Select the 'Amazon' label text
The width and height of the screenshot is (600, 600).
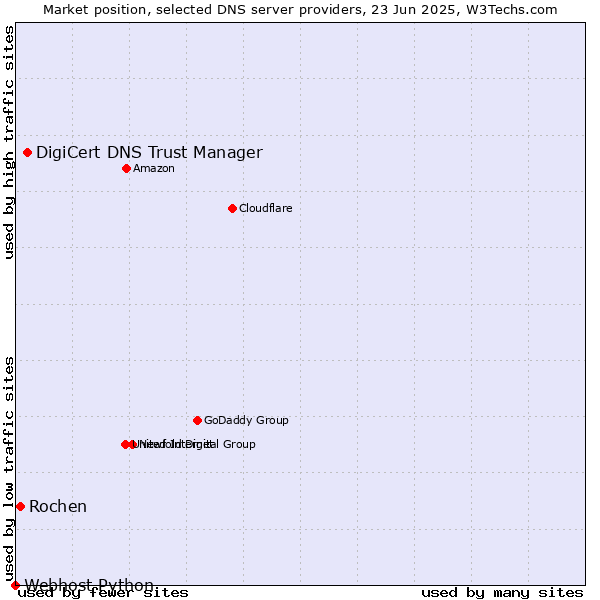coord(154,169)
